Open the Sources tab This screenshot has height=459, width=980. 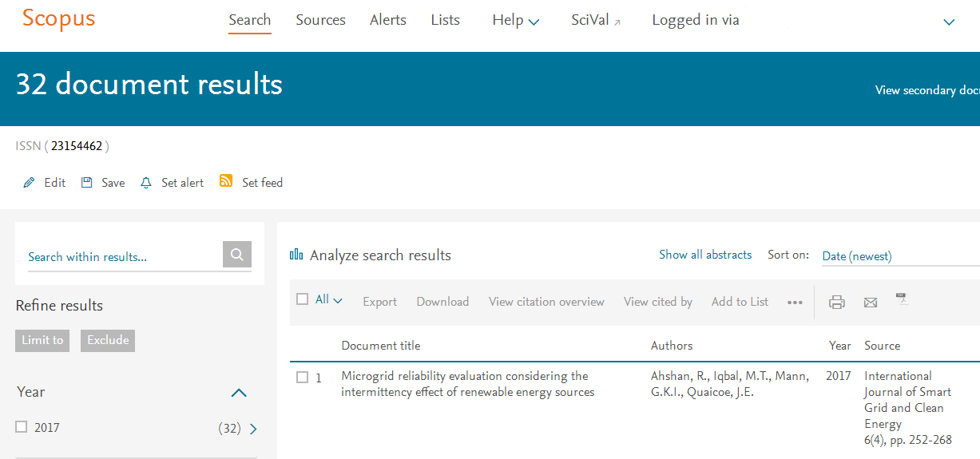click(x=320, y=20)
